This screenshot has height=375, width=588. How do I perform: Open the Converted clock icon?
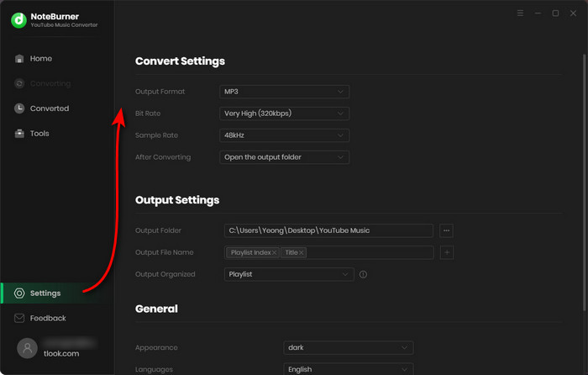pos(19,108)
